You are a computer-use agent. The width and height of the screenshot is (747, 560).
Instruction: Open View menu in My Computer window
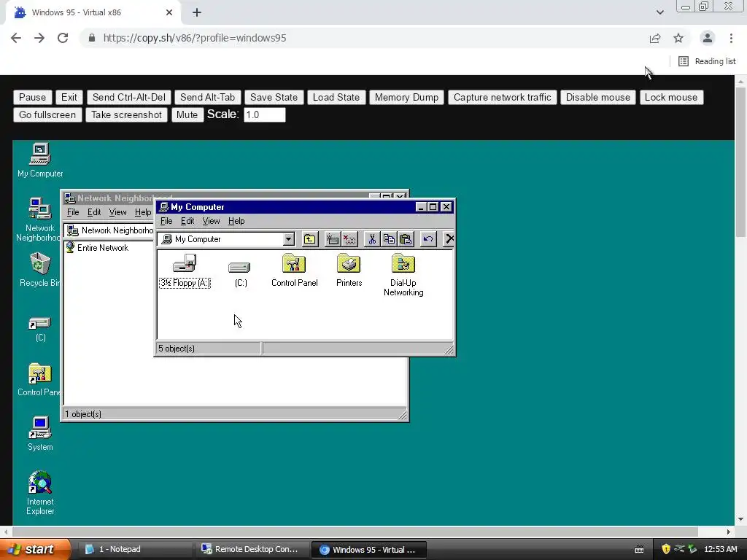tap(211, 221)
